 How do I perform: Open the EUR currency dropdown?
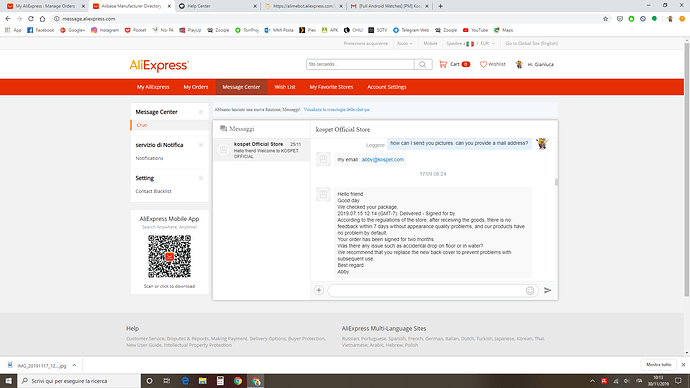pyautogui.click(x=488, y=44)
